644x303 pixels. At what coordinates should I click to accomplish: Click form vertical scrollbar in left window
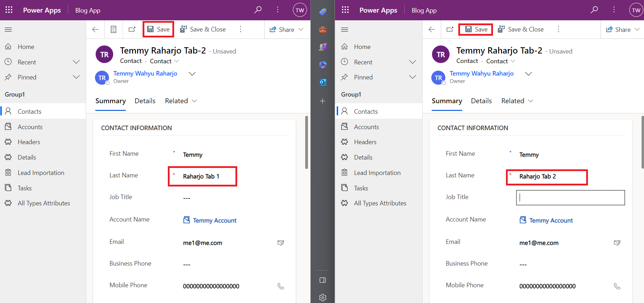[307, 142]
